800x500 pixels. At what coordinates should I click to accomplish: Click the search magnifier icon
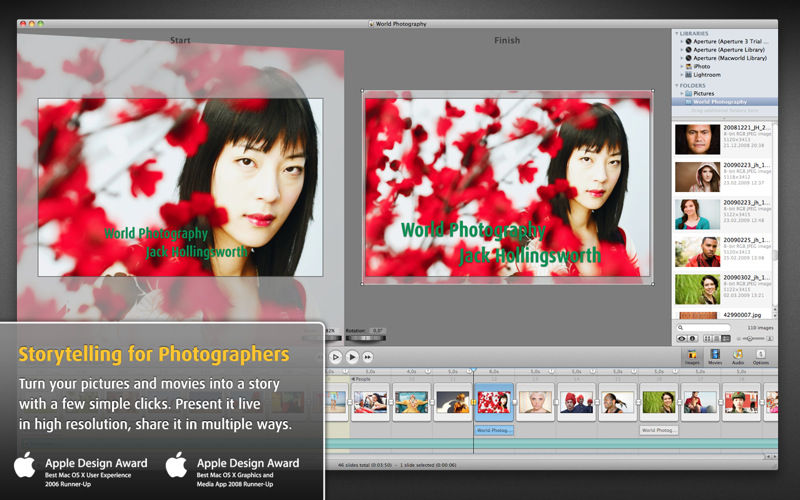[681, 328]
